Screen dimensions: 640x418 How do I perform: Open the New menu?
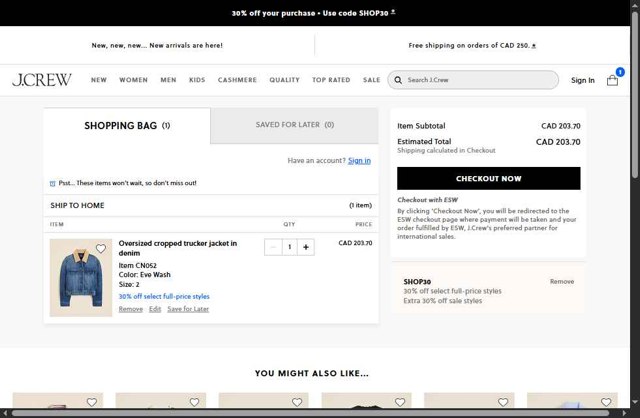99,80
